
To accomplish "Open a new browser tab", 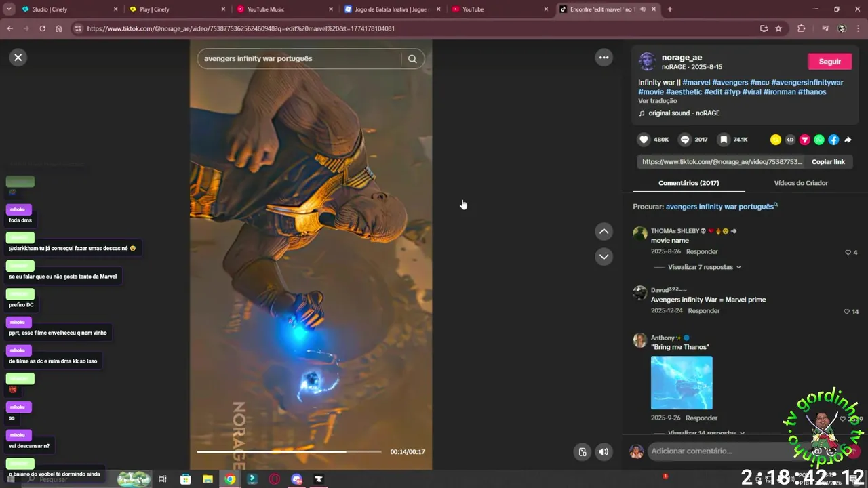I will click(670, 9).
